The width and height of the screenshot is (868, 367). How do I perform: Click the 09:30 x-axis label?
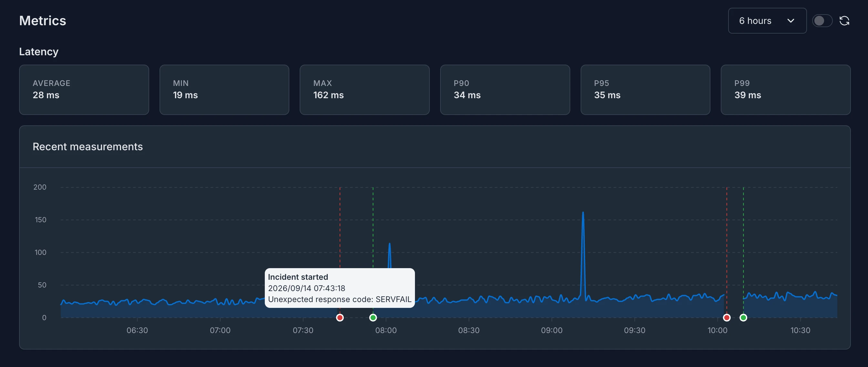click(635, 330)
